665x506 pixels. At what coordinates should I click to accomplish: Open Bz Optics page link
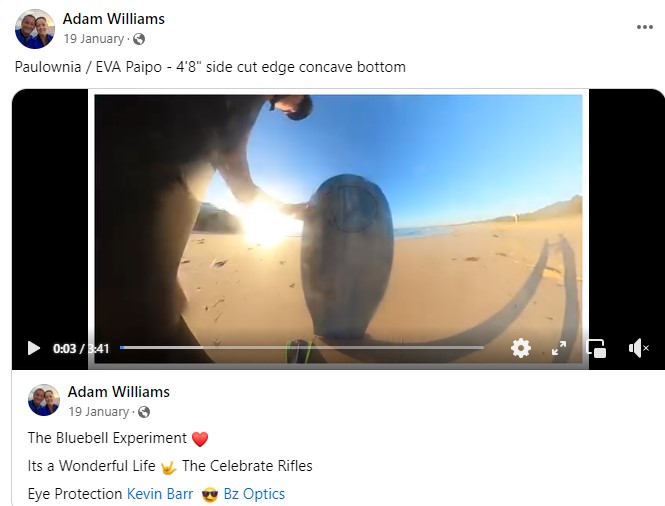pyautogui.click(x=254, y=494)
